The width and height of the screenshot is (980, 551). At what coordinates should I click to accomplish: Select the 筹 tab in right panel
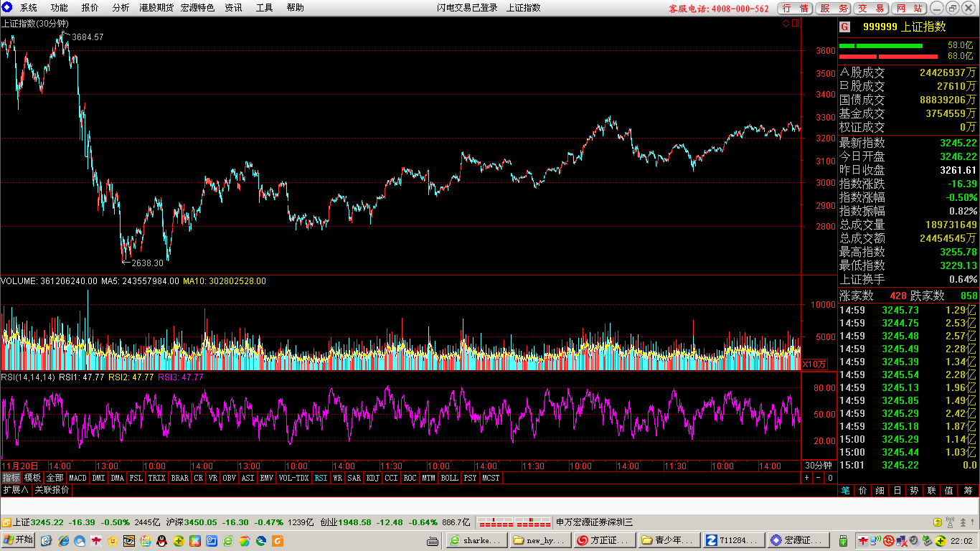click(x=968, y=490)
